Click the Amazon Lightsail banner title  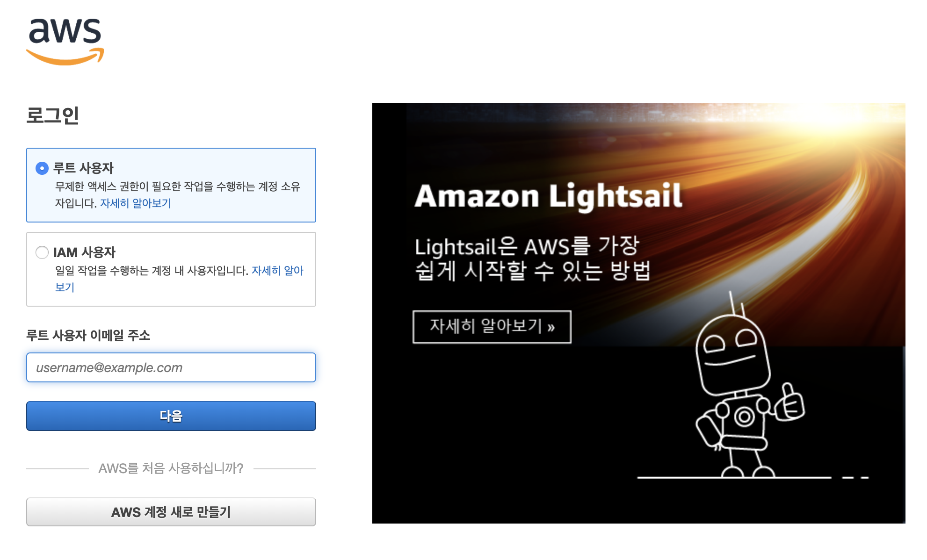tap(548, 196)
